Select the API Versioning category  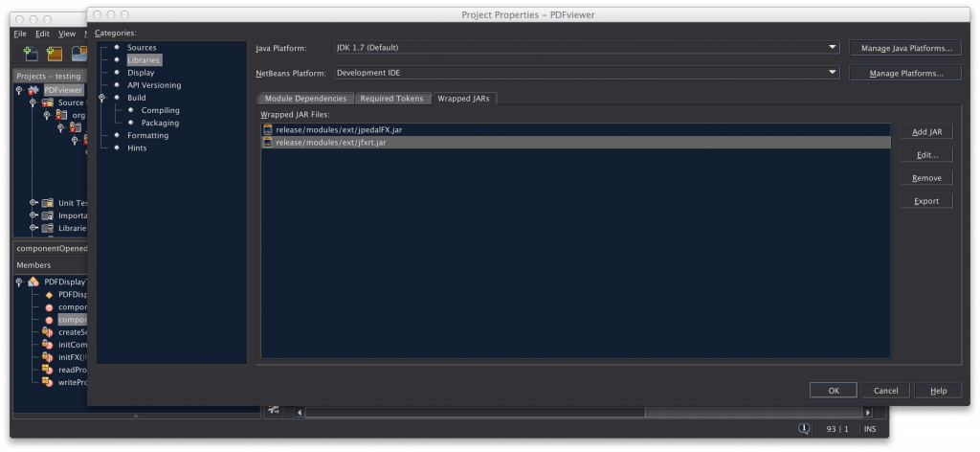(153, 85)
